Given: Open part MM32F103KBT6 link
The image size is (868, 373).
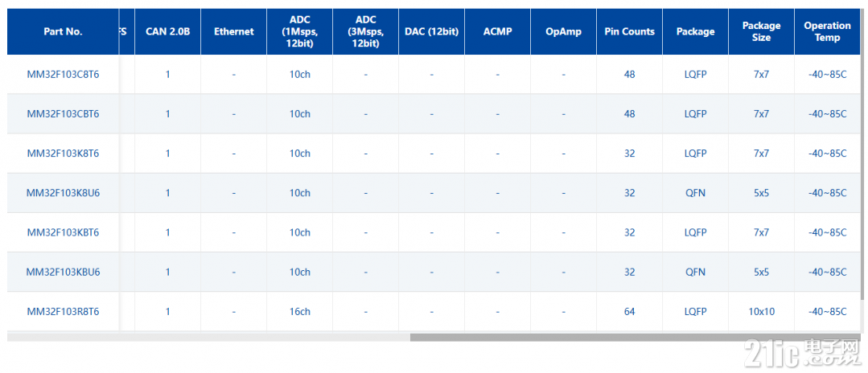Looking at the screenshot, I should [x=63, y=232].
